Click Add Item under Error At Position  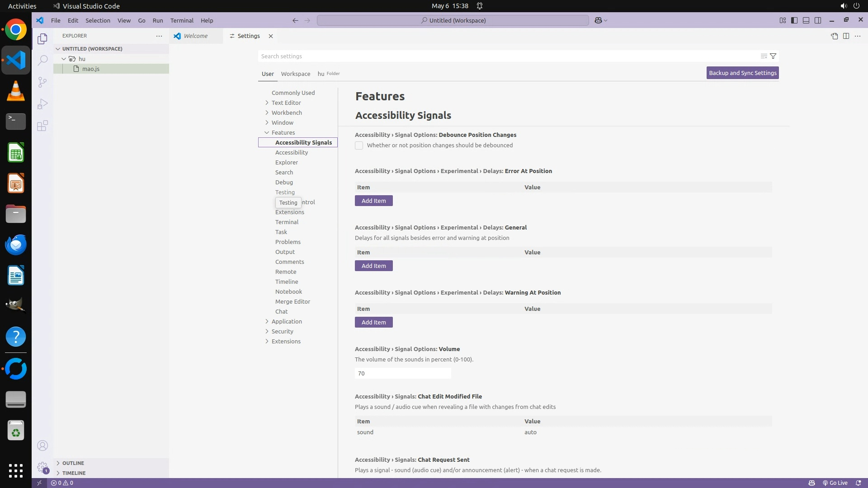point(373,201)
